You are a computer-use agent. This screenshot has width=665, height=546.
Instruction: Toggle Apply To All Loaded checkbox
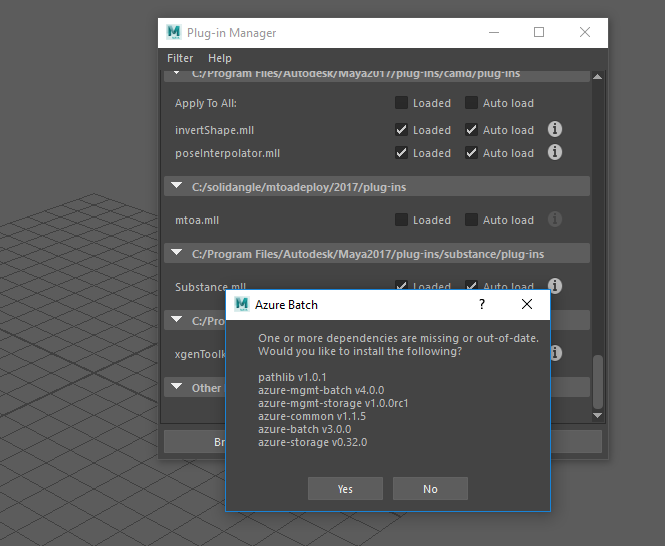(401, 103)
